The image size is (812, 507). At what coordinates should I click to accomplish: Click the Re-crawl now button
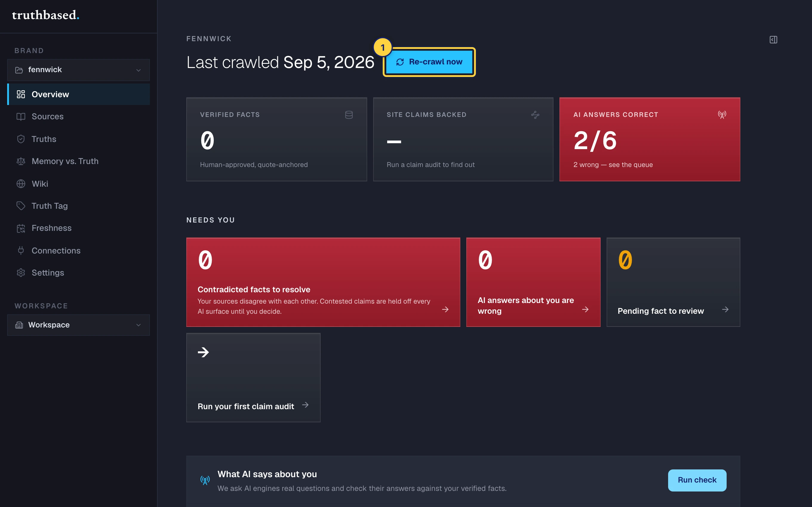pos(429,62)
